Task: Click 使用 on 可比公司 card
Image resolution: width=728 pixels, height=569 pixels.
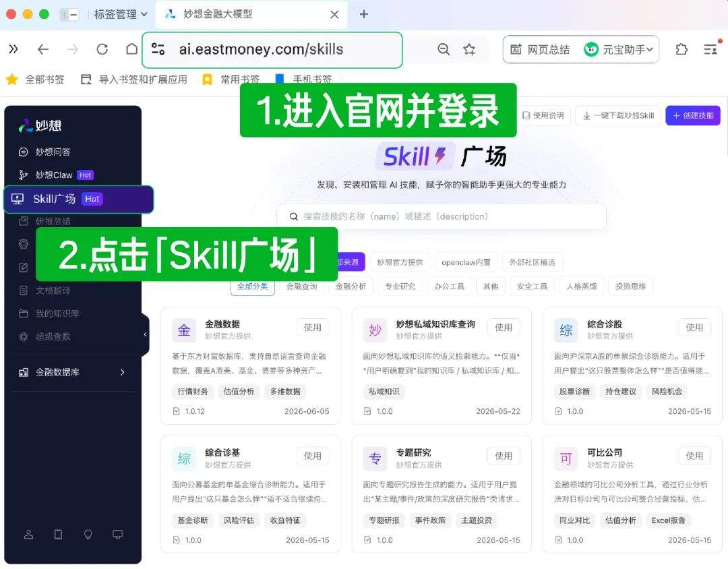Action: (x=694, y=456)
